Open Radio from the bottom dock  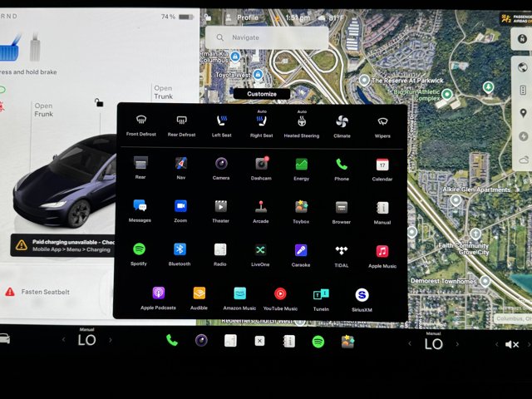[230, 341]
